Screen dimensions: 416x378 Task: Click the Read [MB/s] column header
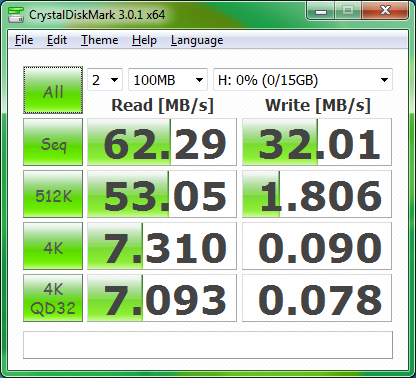click(162, 105)
